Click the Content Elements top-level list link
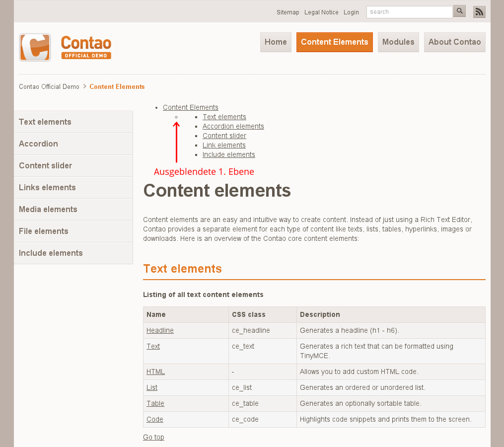Image resolution: width=504 pixels, height=447 pixels. (191, 107)
